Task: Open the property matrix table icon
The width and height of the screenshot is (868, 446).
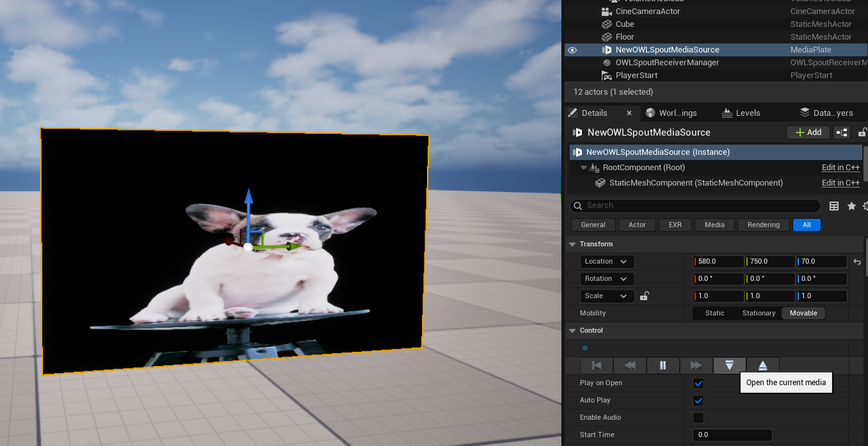Action: [x=834, y=206]
